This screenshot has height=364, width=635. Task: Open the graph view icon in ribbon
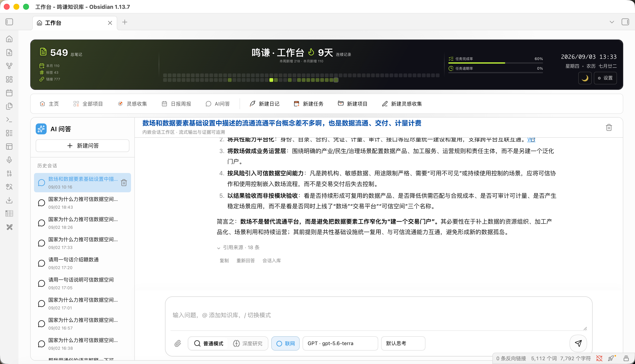pyautogui.click(x=9, y=66)
